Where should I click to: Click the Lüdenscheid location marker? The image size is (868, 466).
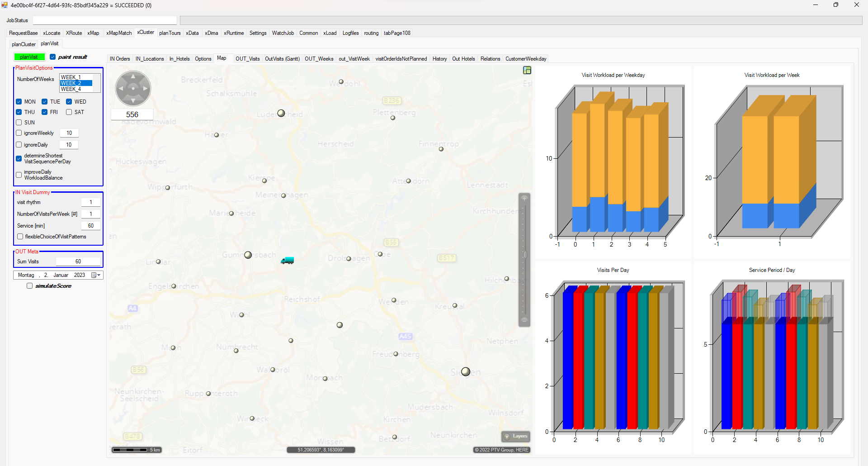[x=281, y=113]
